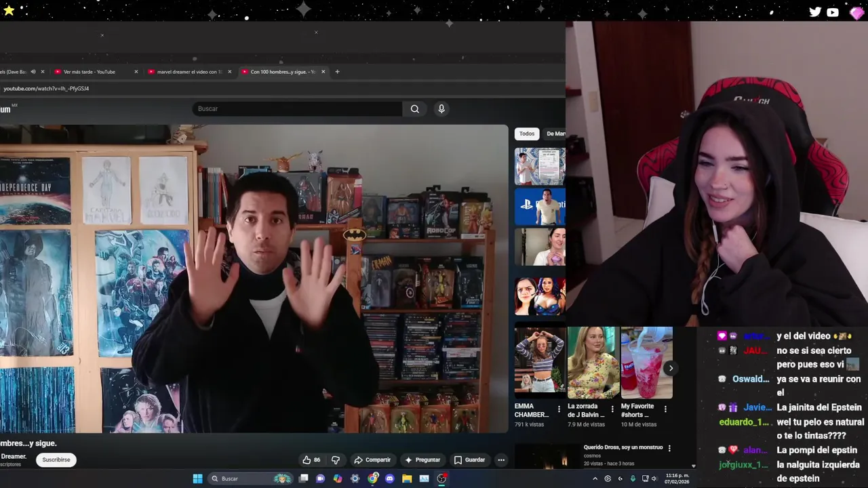The height and width of the screenshot is (488, 868).
Task: Open options menu for My Favorite short
Action: click(665, 409)
